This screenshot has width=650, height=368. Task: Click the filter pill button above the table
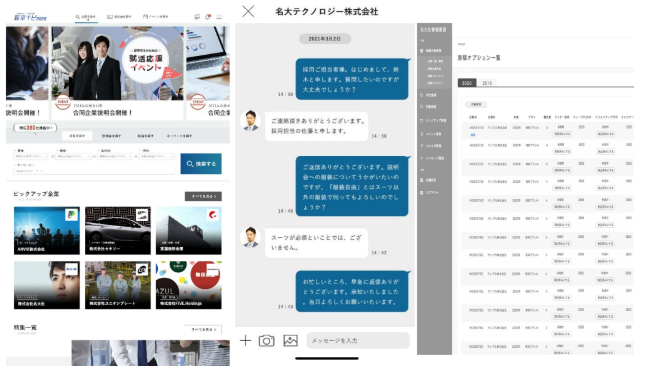tap(476, 104)
